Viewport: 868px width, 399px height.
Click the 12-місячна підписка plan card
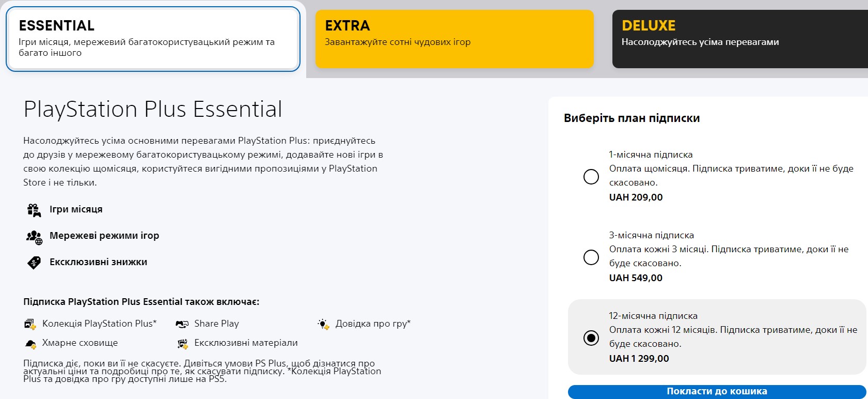click(x=717, y=337)
